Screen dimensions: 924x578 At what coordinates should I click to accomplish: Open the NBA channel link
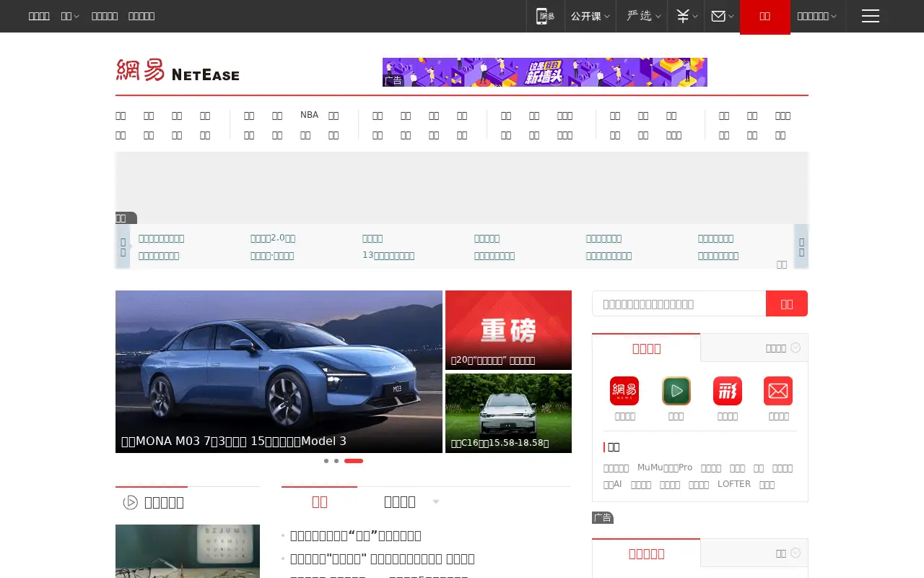pos(309,115)
